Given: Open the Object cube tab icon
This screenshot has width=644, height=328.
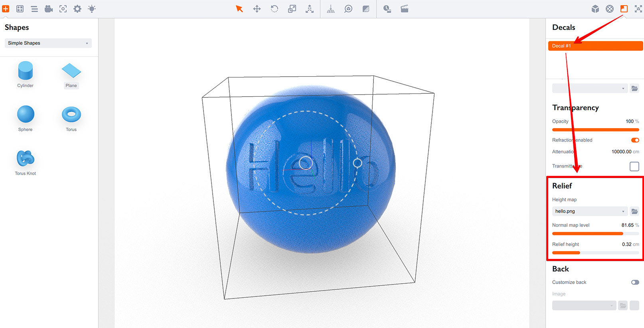Looking at the screenshot, I should click(595, 9).
